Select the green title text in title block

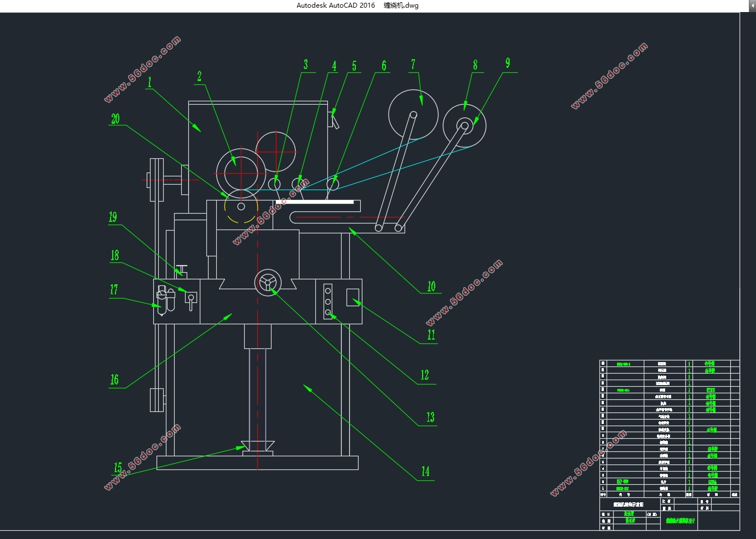680,521
